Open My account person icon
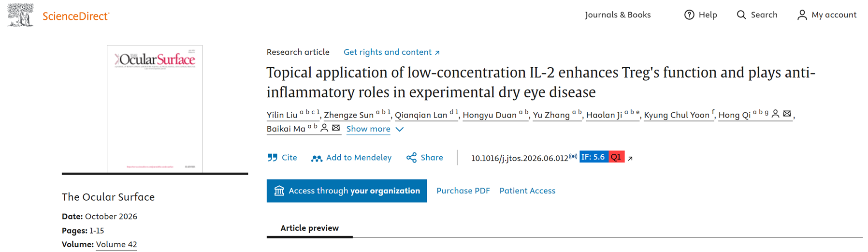868x252 pixels. click(x=802, y=15)
